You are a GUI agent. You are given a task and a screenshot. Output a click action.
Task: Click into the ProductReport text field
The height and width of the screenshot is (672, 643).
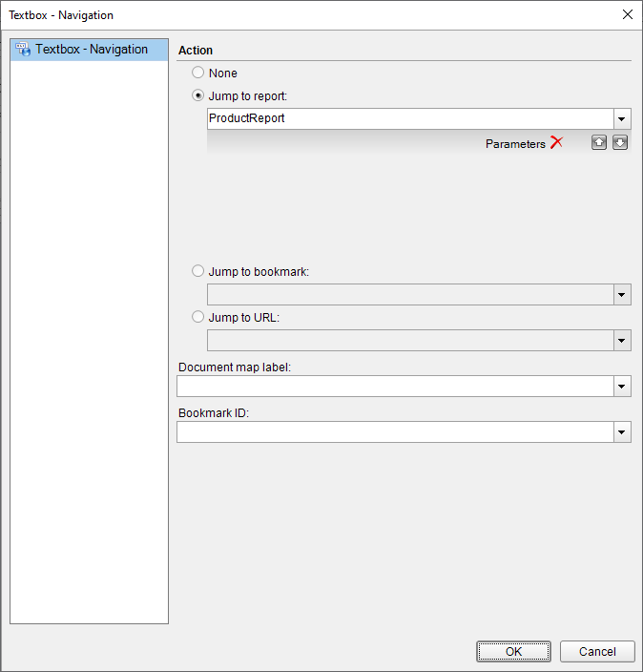[x=410, y=118]
